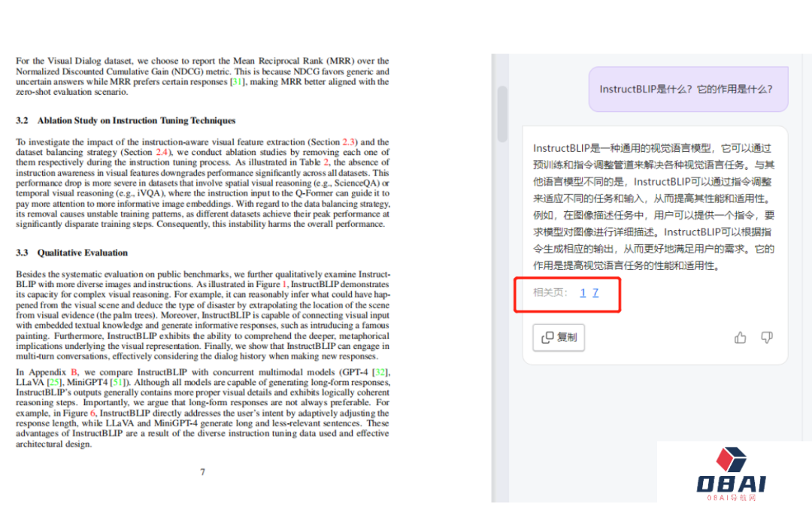Give a thumbs up to the AI answer
This screenshot has width=812, height=509.
[x=740, y=338]
